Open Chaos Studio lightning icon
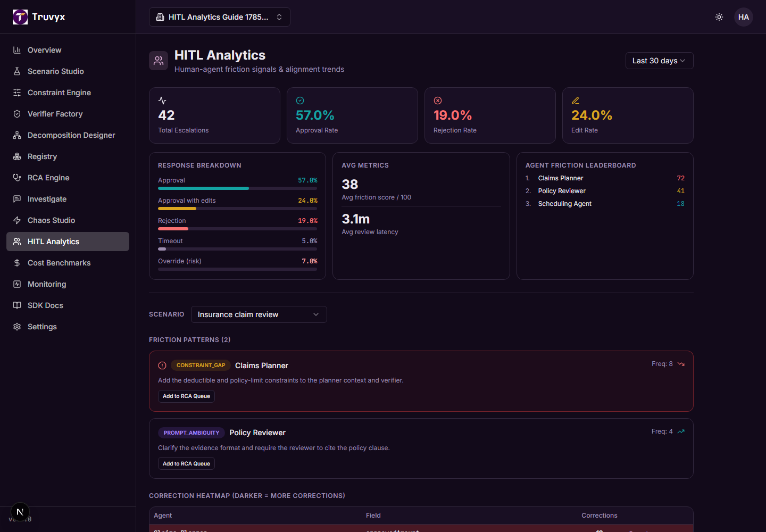This screenshot has width=766, height=532. tap(17, 220)
